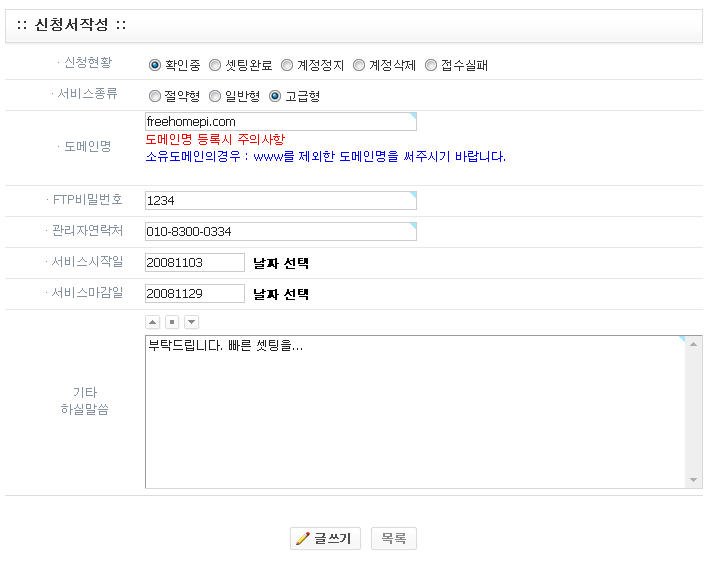Image resolution: width=712 pixels, height=562 pixels.
Task: Submit the form with 글쓰기 button
Action: [x=325, y=538]
